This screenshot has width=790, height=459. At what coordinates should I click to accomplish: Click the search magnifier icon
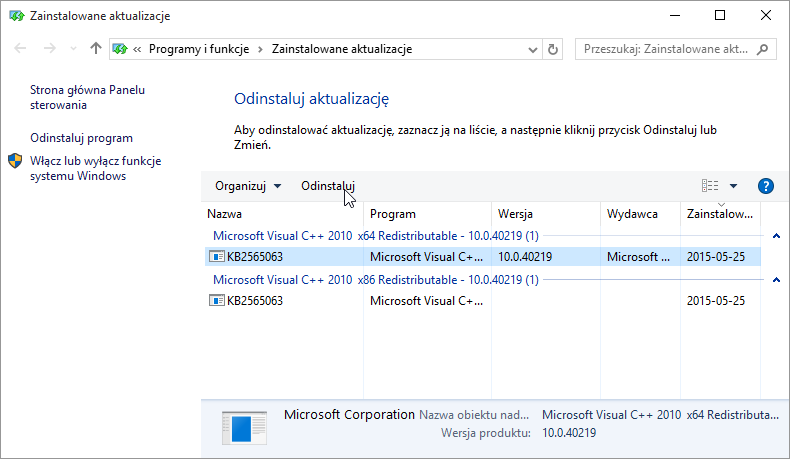point(763,49)
